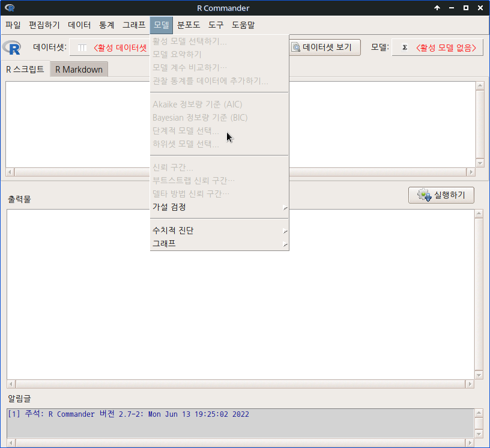Click the 모델 계수 비교하기 menu entry

pos(219,67)
